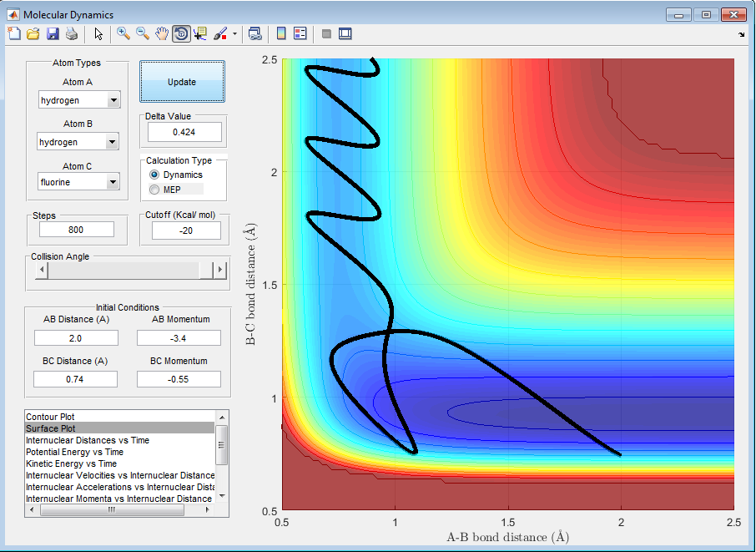Open a file with the folder icon
This screenshot has width=756, height=552.
click(33, 33)
